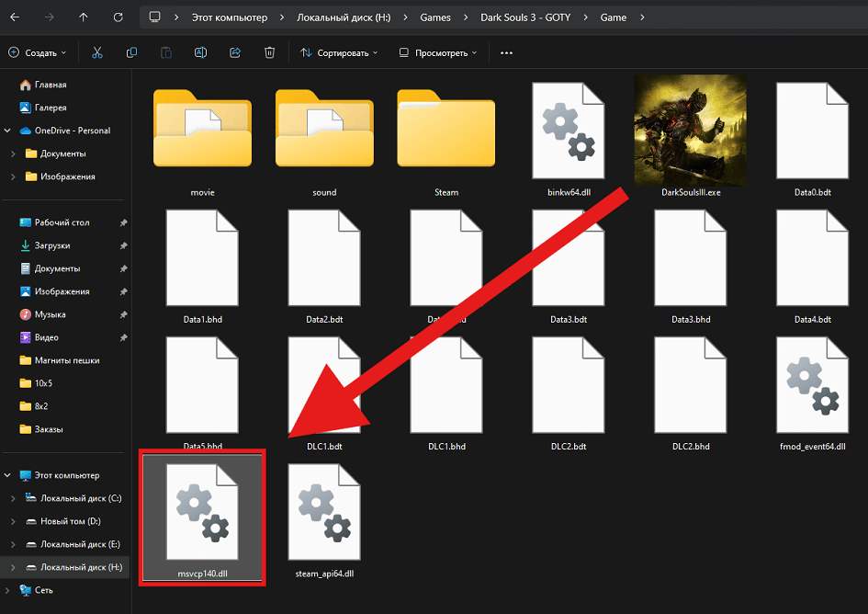
Task: Click the Share icon in toolbar
Action: pyautogui.click(x=235, y=53)
